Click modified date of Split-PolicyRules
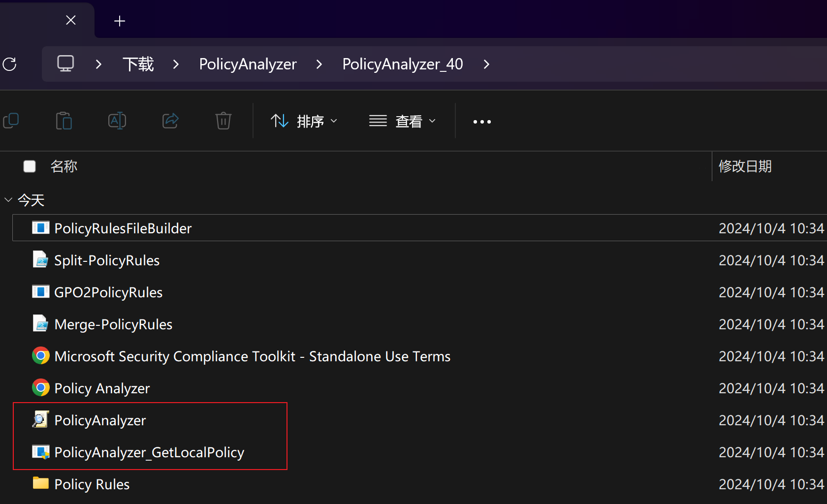 [x=771, y=260]
